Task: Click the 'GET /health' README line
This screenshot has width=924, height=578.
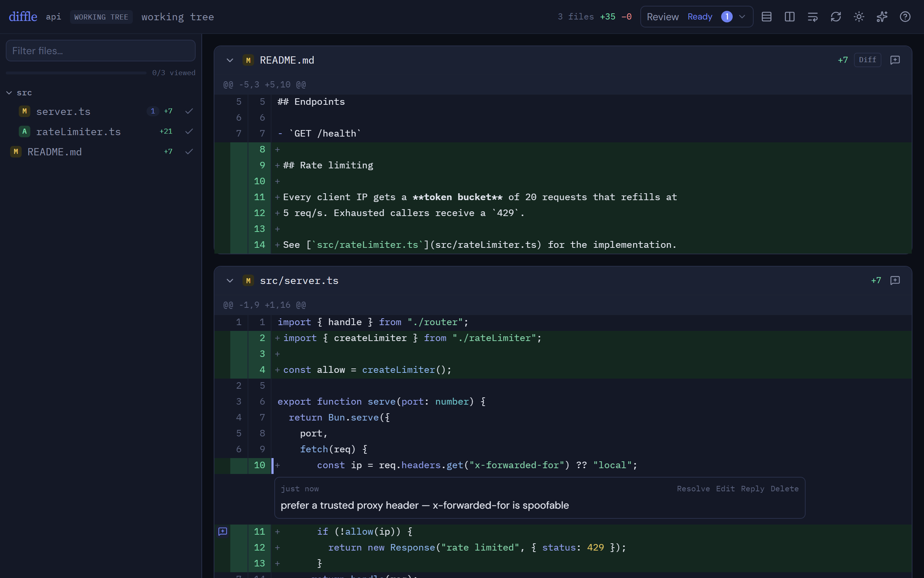Action: [563, 134]
